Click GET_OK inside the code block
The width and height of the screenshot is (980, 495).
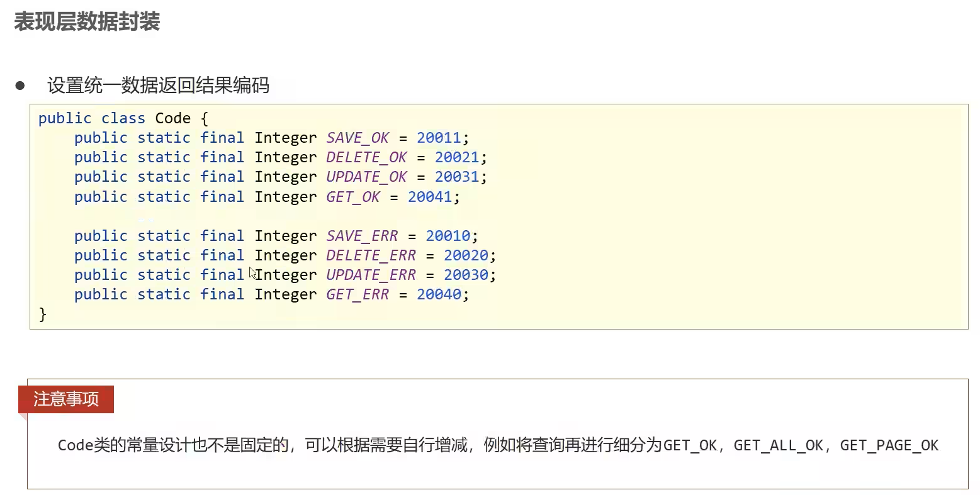(352, 197)
